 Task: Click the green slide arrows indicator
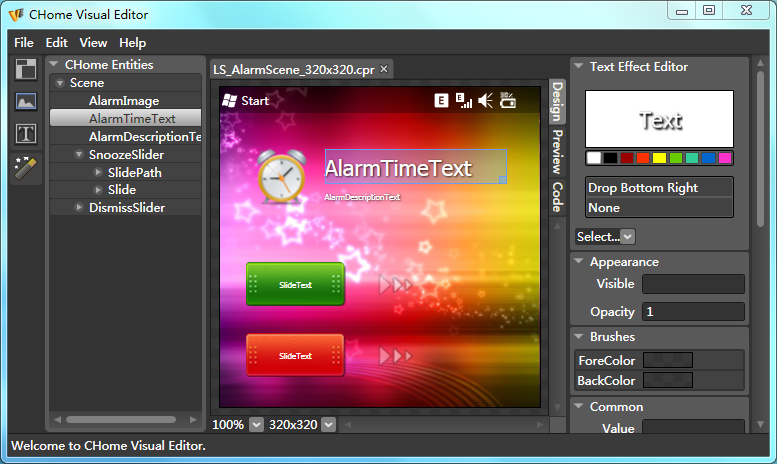395,285
